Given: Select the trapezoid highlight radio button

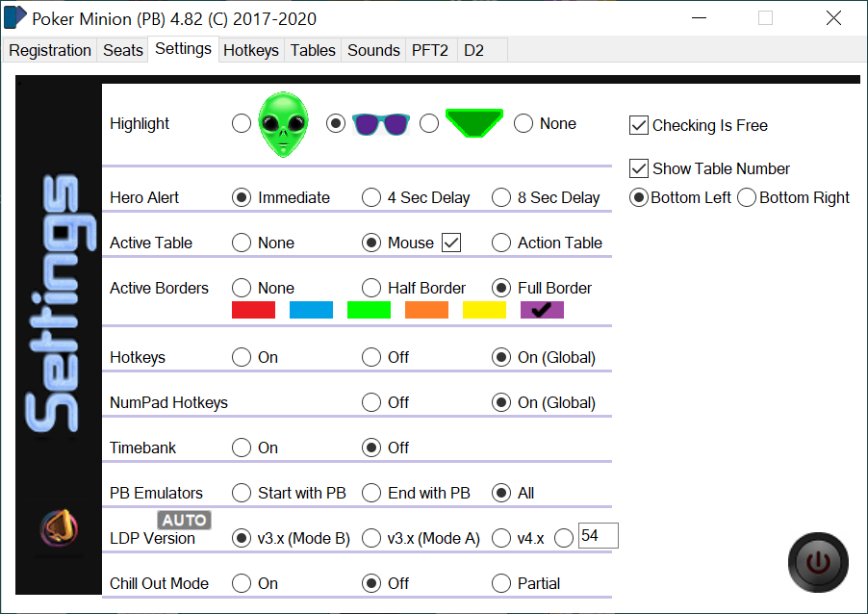Looking at the screenshot, I should pyautogui.click(x=429, y=123).
